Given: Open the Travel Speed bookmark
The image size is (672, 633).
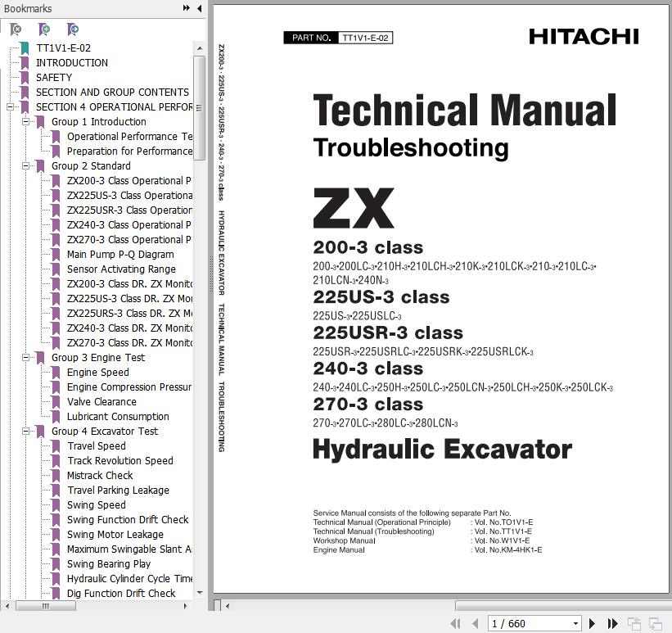Looking at the screenshot, I should [97, 446].
